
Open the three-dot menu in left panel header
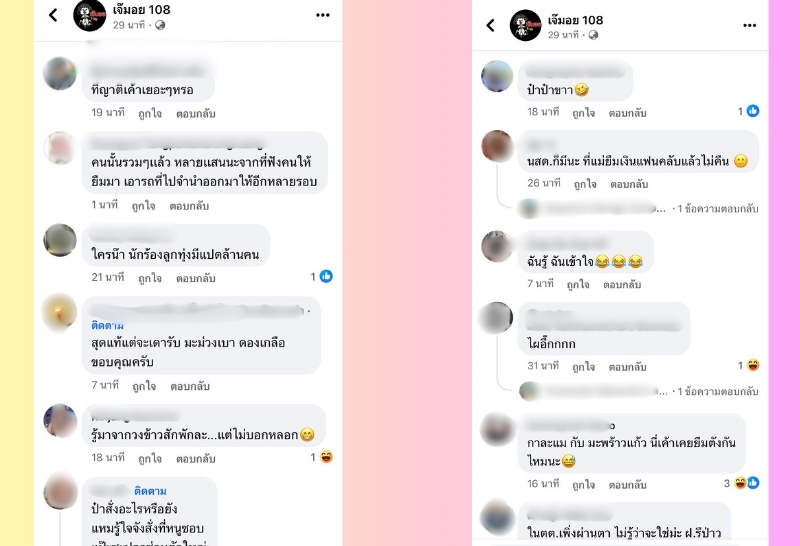322,15
